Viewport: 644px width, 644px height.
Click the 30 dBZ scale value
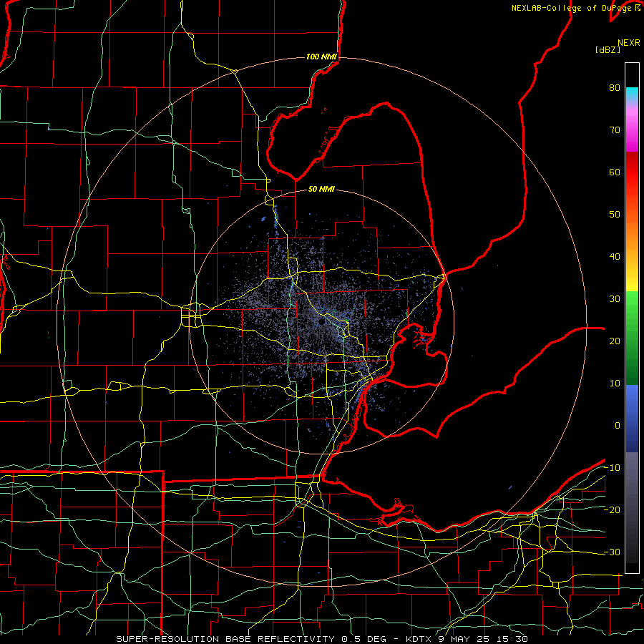click(x=615, y=299)
